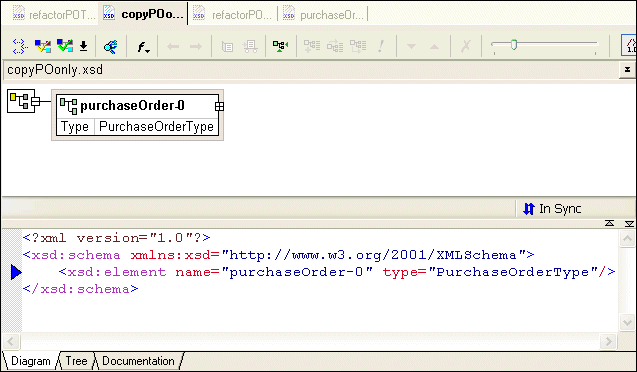Click the source pane collapse-down arrow
The height and width of the screenshot is (372, 637).
(x=629, y=223)
